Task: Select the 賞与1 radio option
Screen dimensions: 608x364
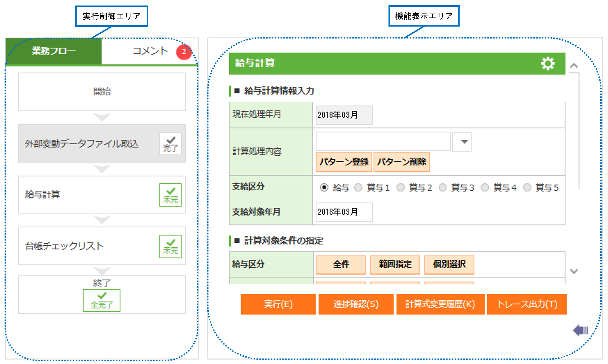Action: tap(358, 188)
